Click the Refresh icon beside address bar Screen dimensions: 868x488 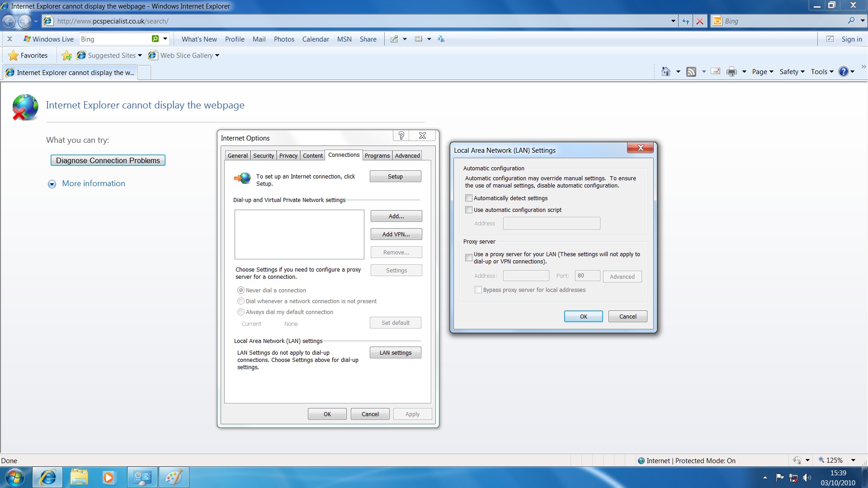(685, 21)
